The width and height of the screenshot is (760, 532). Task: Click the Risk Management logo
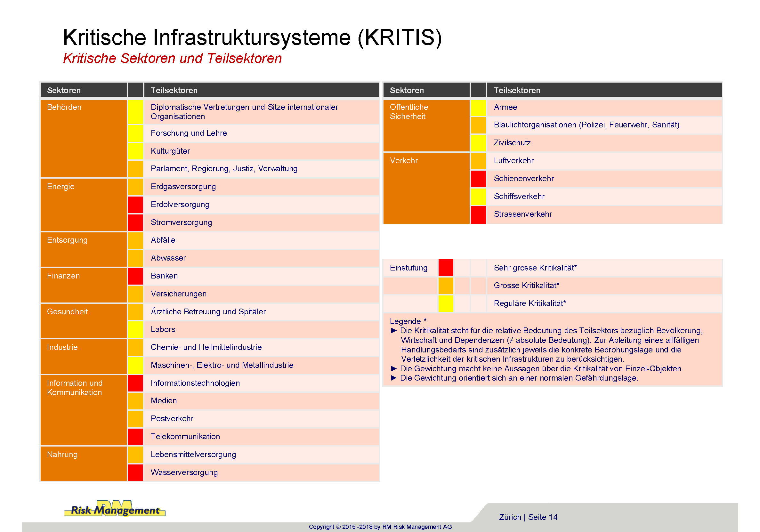point(115,509)
